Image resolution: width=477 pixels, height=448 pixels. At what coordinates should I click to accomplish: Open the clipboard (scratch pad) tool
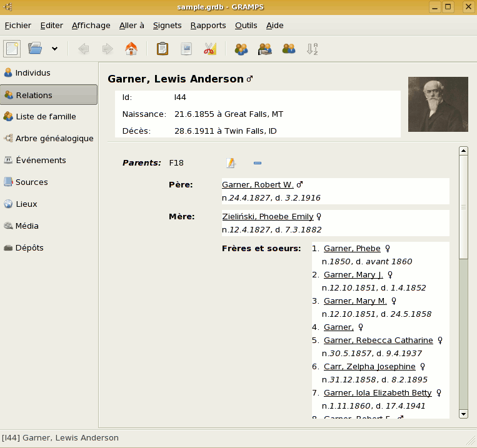tap(163, 49)
